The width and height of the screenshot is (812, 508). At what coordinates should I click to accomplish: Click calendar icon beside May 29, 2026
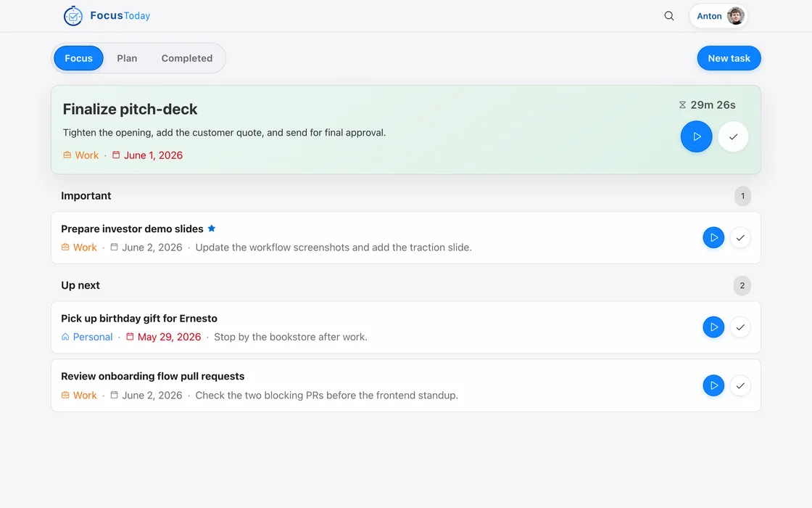coord(130,337)
